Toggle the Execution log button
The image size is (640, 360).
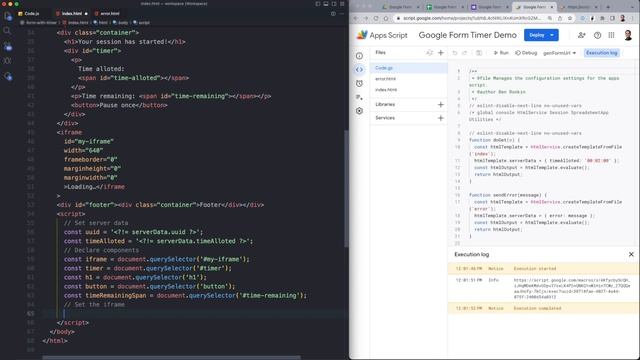pos(602,53)
